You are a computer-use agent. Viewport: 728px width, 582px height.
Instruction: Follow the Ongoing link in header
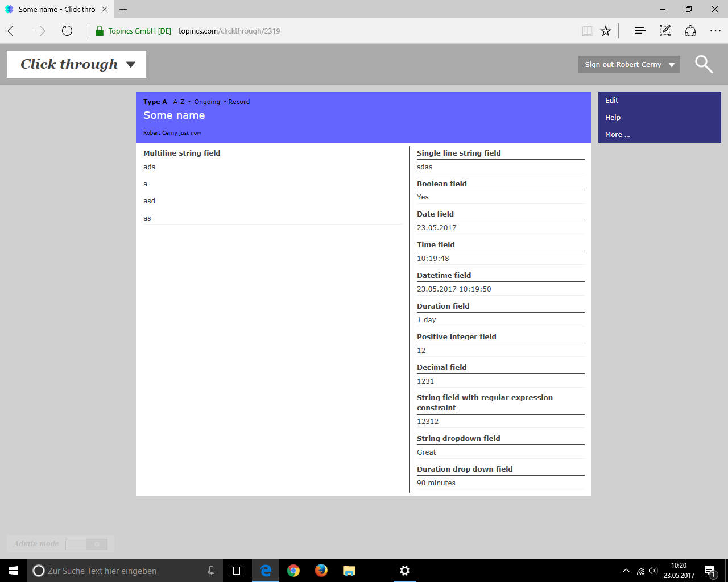tap(207, 102)
